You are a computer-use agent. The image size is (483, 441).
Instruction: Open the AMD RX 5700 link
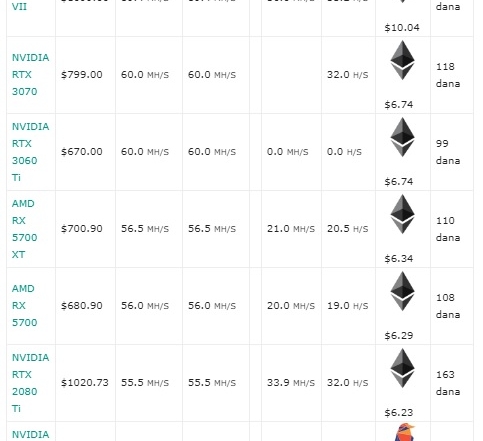(x=24, y=306)
